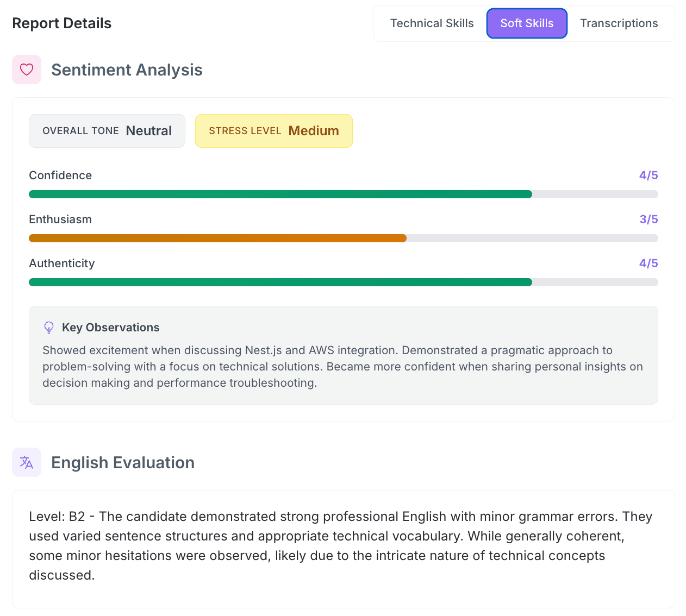This screenshot has width=686, height=616.
Task: Click the Confidence 4/5 score
Action: click(x=648, y=175)
